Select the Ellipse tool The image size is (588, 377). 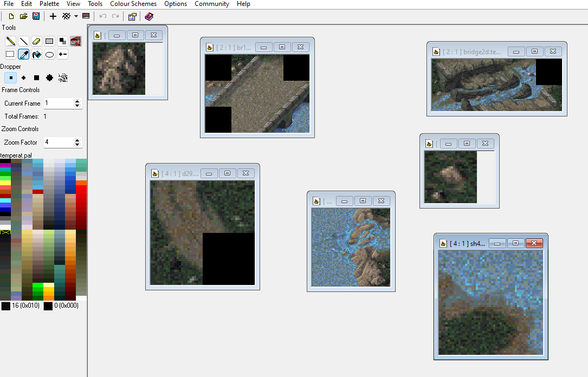[49, 54]
